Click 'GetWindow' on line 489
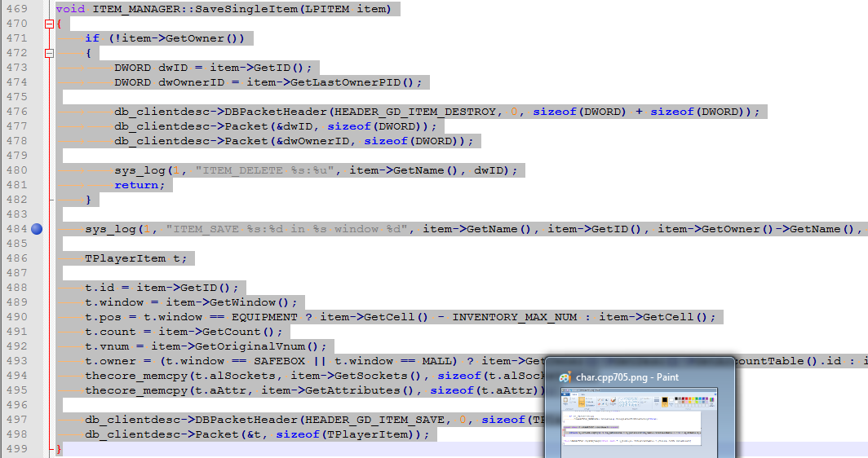 [x=242, y=302]
